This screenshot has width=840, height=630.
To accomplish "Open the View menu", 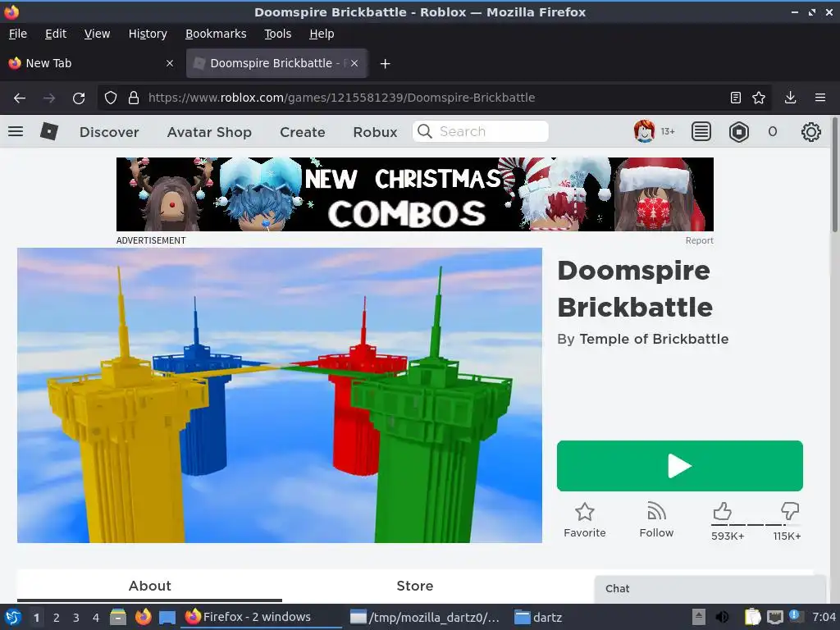I will [x=97, y=34].
